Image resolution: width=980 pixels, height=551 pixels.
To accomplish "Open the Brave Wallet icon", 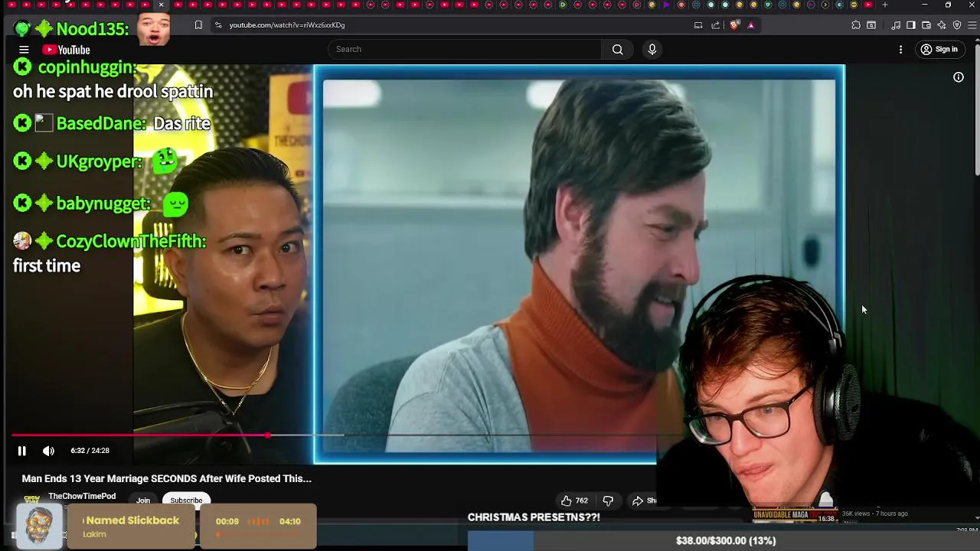I will pyautogui.click(x=926, y=25).
